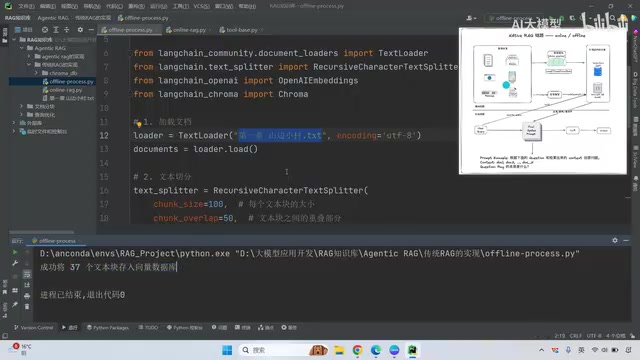
Task: Open TODO tool window
Action: tap(148, 327)
